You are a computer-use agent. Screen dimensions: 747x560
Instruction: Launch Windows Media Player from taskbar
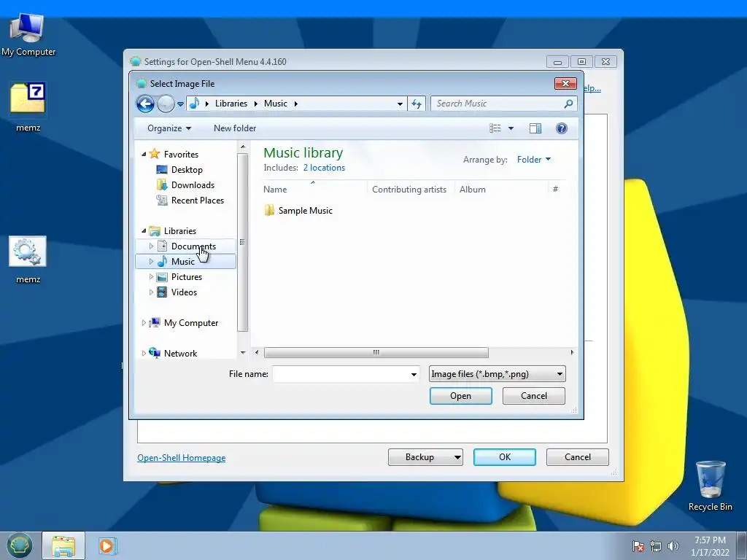click(x=107, y=545)
